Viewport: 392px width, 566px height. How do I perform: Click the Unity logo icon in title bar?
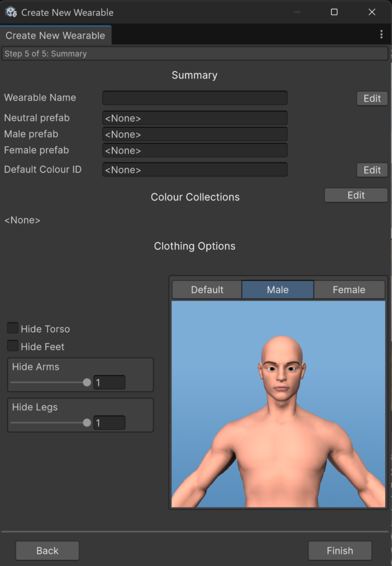click(11, 12)
